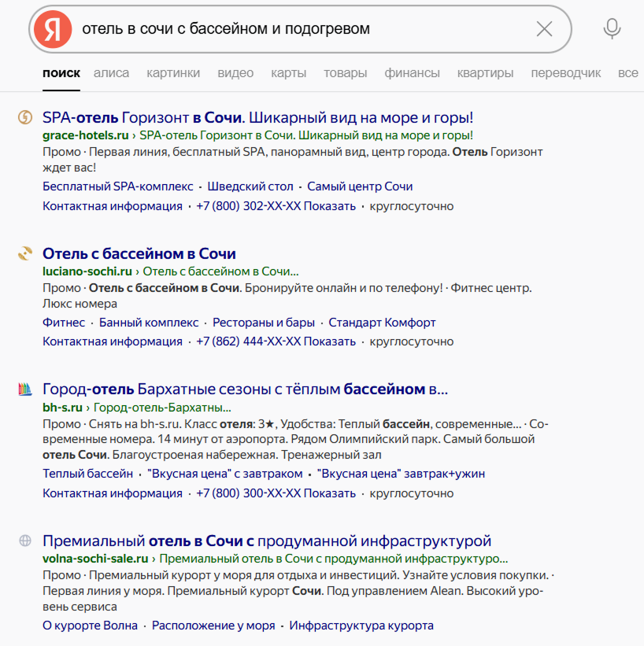Click the Yandex logo icon

click(53, 29)
